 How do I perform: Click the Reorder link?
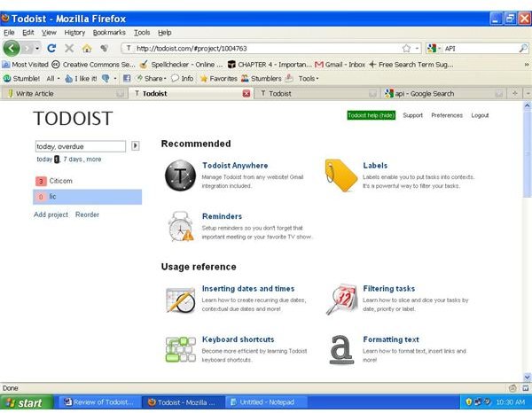pyautogui.click(x=87, y=214)
